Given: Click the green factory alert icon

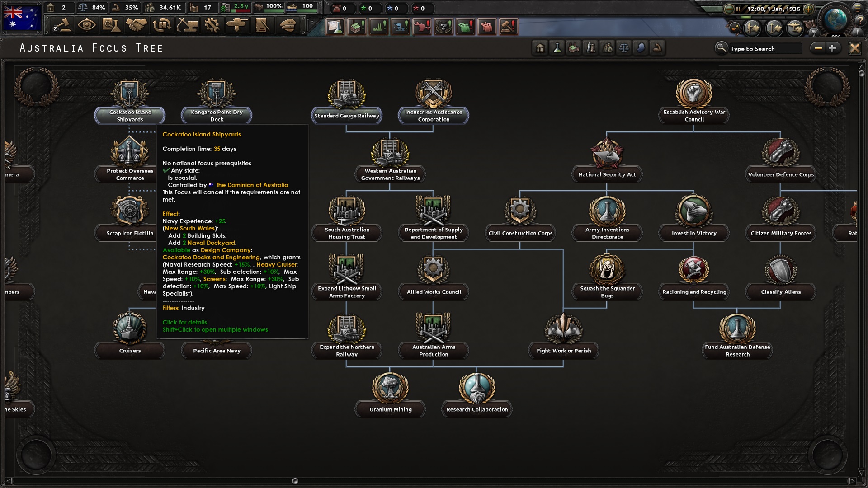Looking at the screenshot, I should [x=357, y=27].
